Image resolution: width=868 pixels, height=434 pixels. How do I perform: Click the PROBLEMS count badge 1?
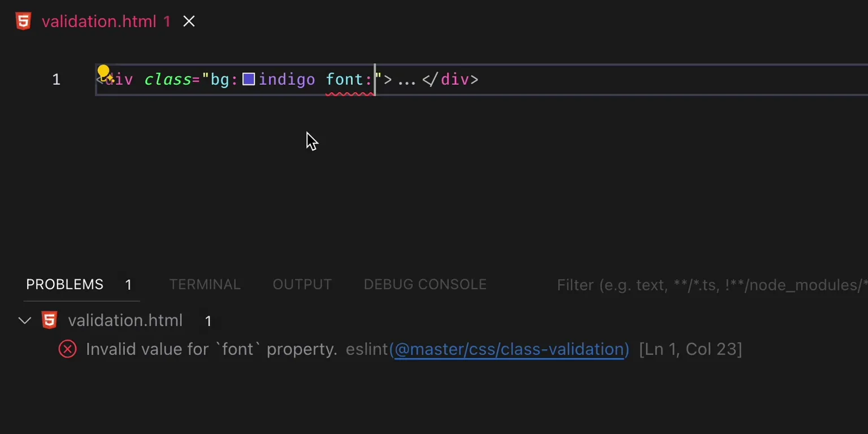point(128,285)
